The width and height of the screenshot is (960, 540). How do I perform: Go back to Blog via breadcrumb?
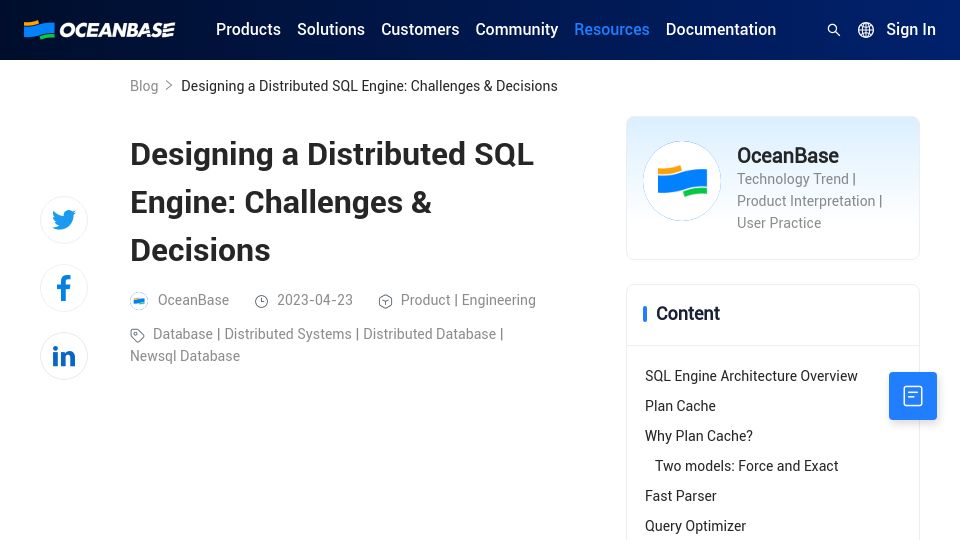[x=144, y=86]
